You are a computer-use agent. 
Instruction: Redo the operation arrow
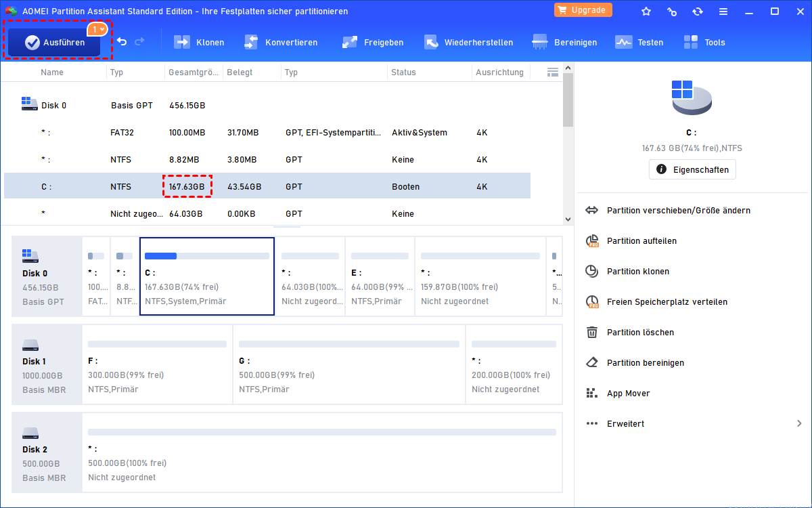[x=139, y=42]
